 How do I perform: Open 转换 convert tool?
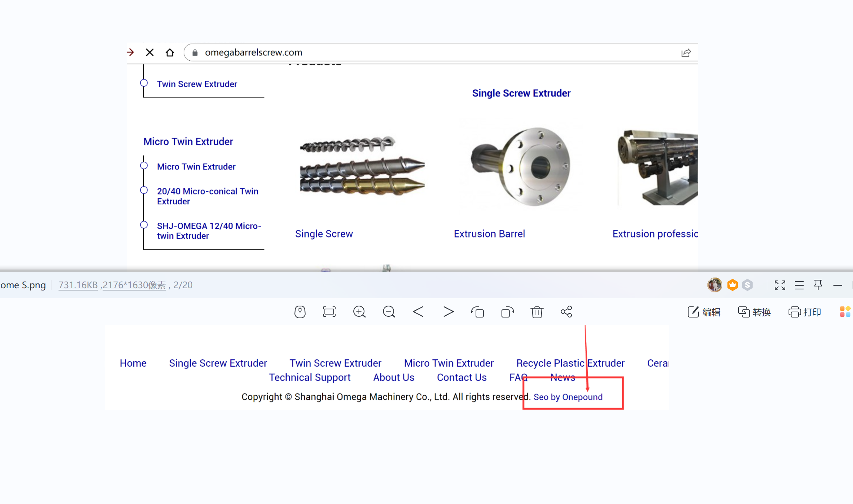coord(754,312)
